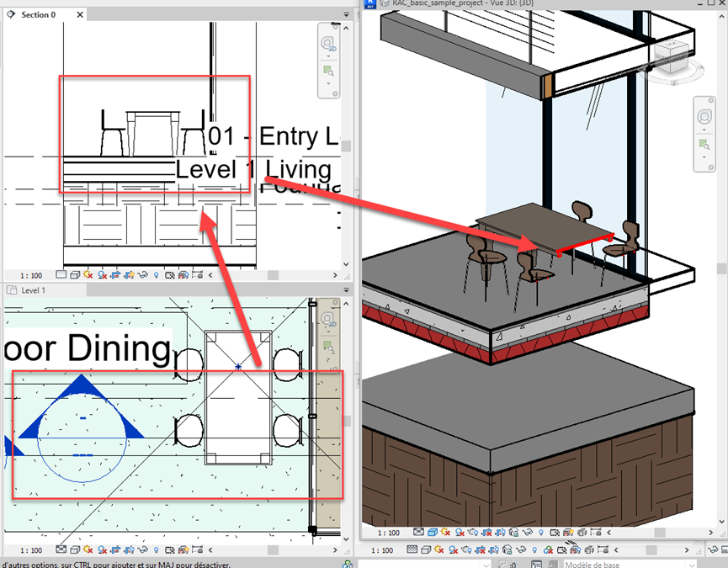Open 2D steering wheel in Section 0 navigation bar

click(x=328, y=43)
